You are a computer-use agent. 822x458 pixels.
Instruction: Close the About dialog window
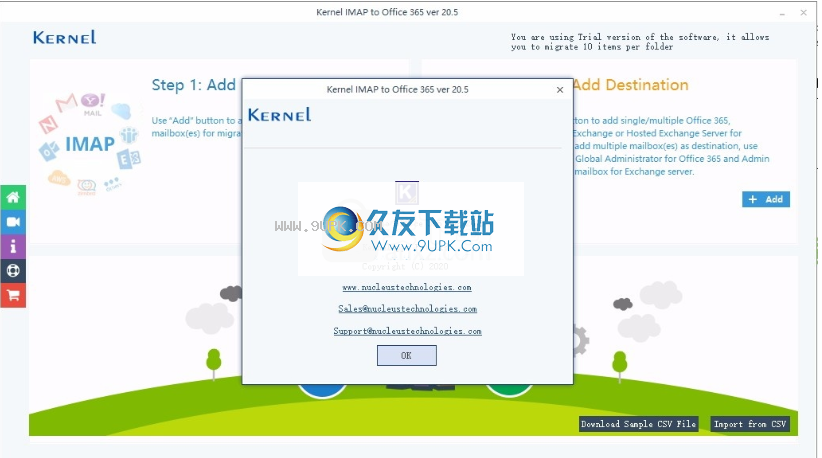(x=560, y=90)
